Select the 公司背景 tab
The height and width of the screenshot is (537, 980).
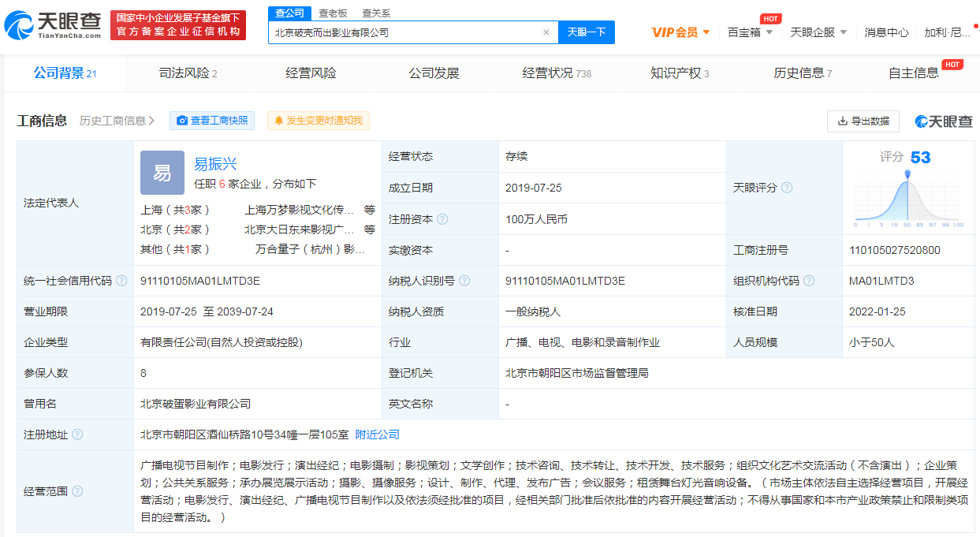(x=65, y=73)
